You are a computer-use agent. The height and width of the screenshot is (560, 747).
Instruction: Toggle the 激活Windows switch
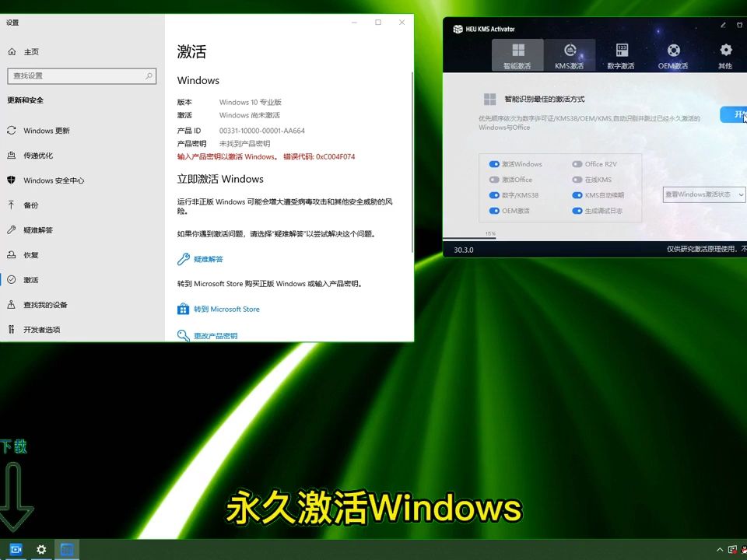tap(494, 164)
